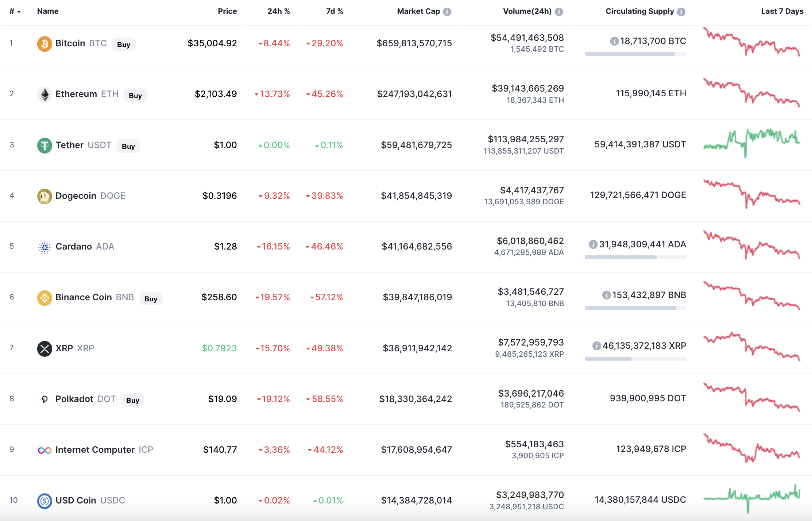The image size is (812, 521).
Task: Click the Cardano logo icon
Action: point(45,247)
